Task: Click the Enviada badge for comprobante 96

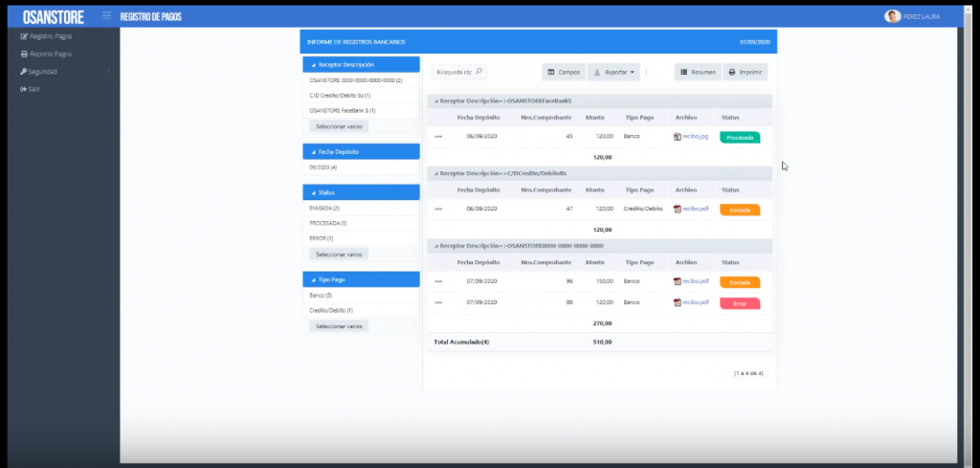Action: coord(740,282)
